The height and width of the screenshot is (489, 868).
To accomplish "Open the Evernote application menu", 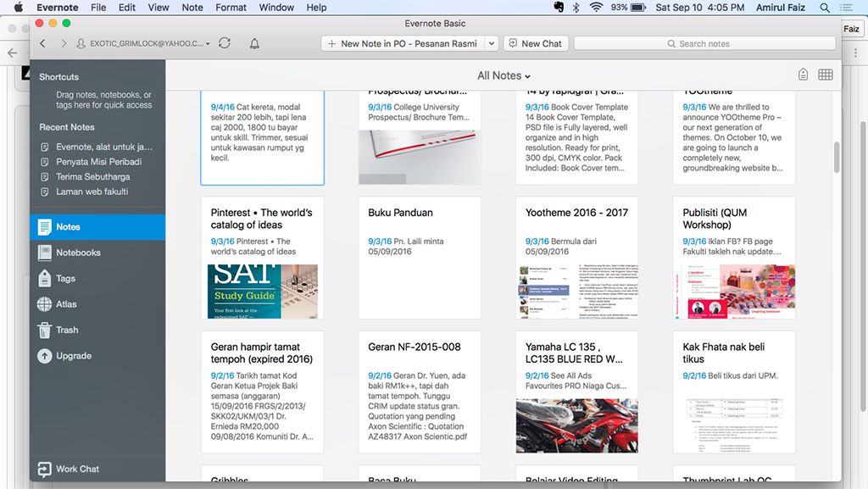I will [58, 8].
